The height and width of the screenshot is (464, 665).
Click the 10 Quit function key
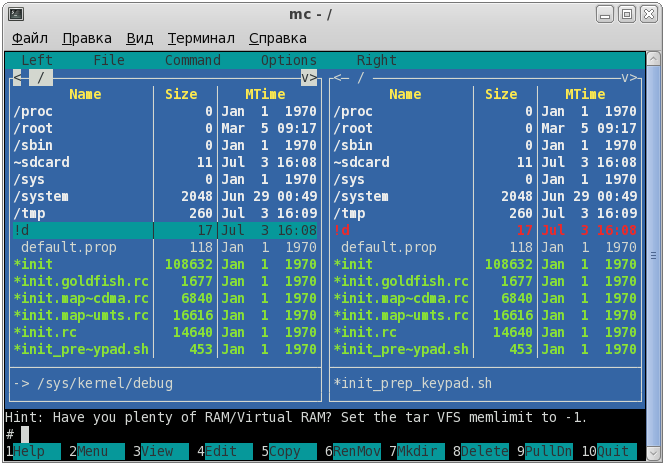pyautogui.click(x=609, y=451)
